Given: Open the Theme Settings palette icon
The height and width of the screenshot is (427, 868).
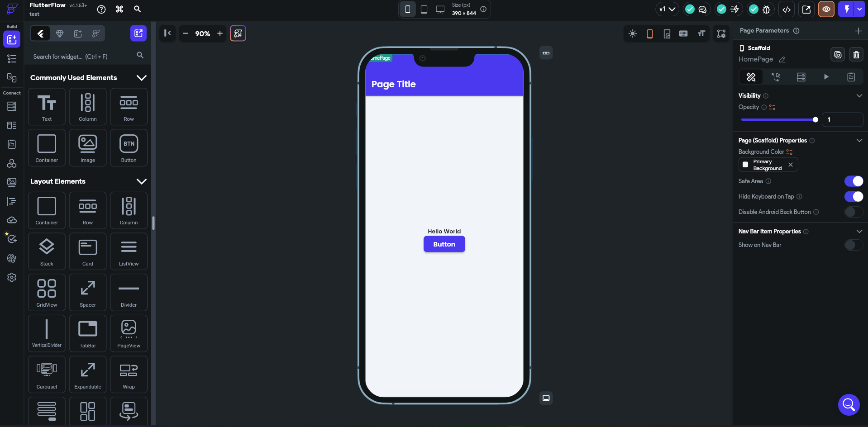Looking at the screenshot, I should [12, 258].
